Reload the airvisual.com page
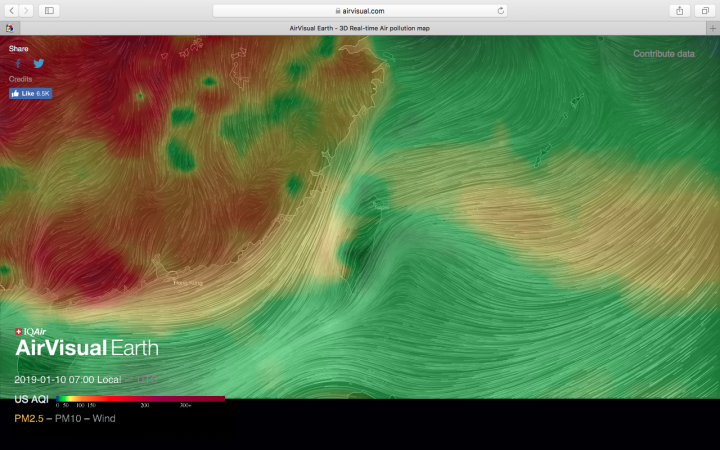720x450 pixels. pyautogui.click(x=501, y=11)
